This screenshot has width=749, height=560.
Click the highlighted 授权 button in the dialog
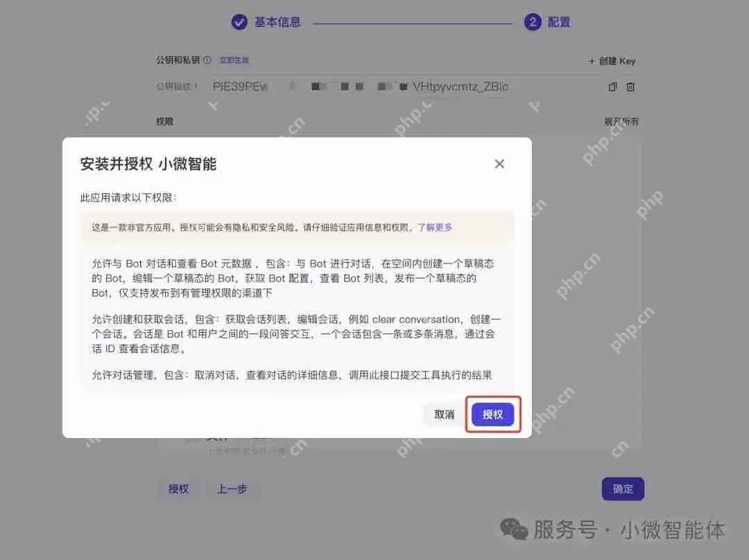click(x=493, y=414)
